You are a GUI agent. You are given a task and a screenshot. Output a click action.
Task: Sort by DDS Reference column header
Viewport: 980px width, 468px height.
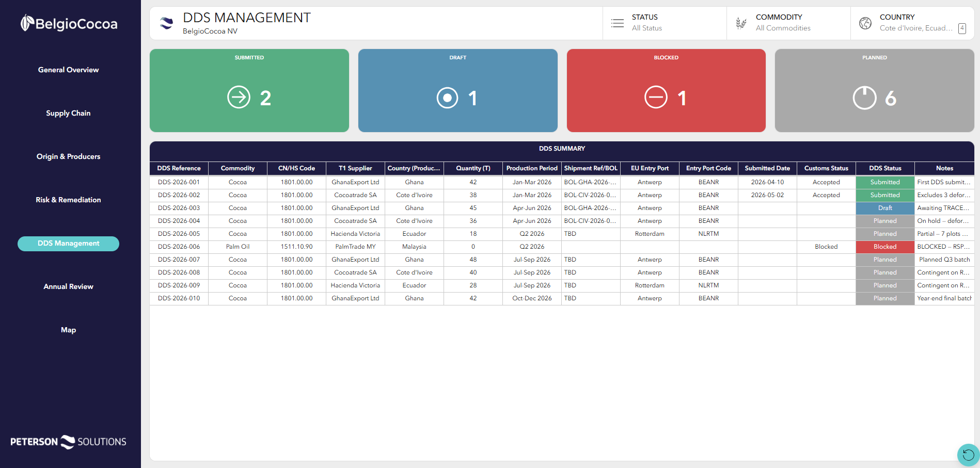coord(179,168)
